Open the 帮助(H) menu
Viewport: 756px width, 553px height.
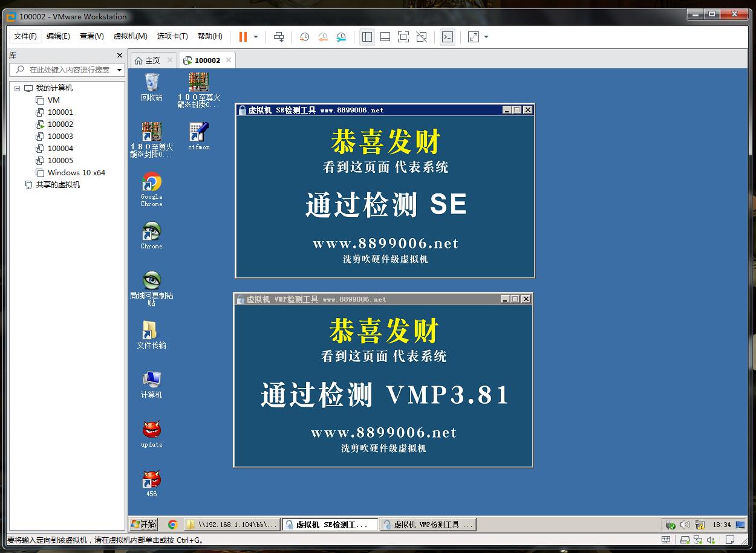[x=210, y=36]
